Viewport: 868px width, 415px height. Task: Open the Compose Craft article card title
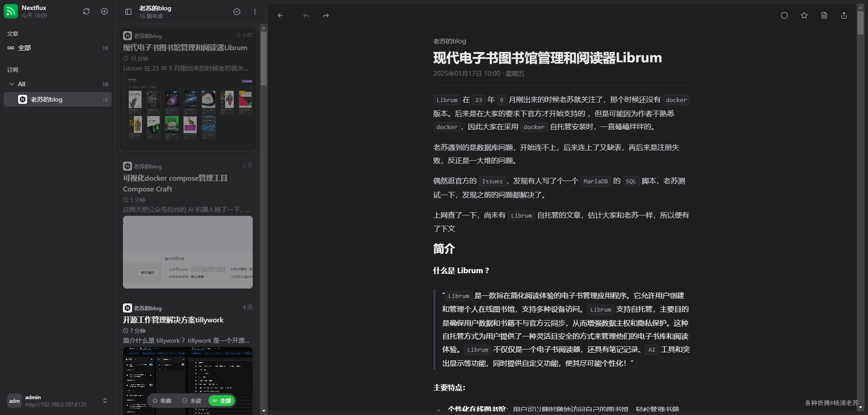[175, 183]
